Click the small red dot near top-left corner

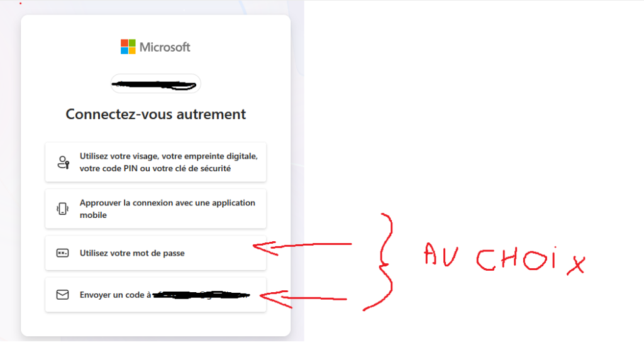tap(21, 3)
